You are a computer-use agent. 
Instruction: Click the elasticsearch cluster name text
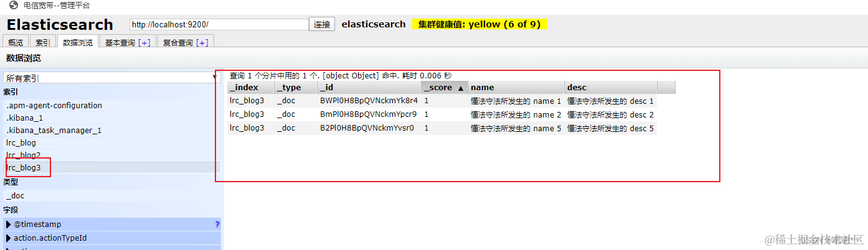tap(374, 24)
